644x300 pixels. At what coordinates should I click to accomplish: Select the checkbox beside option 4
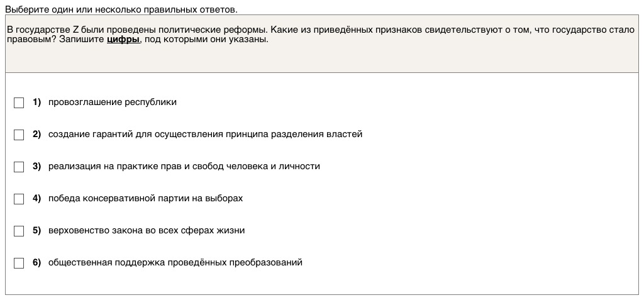[x=19, y=199]
